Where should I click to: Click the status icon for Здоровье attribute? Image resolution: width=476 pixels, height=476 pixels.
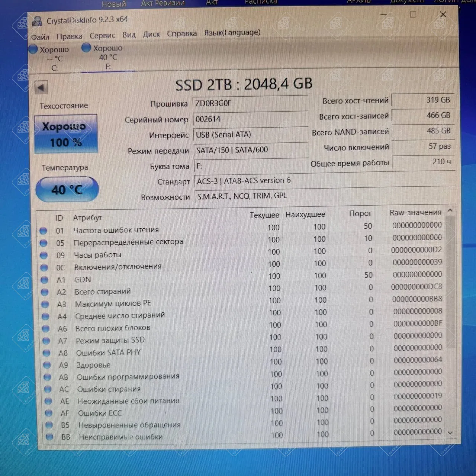tap(47, 365)
